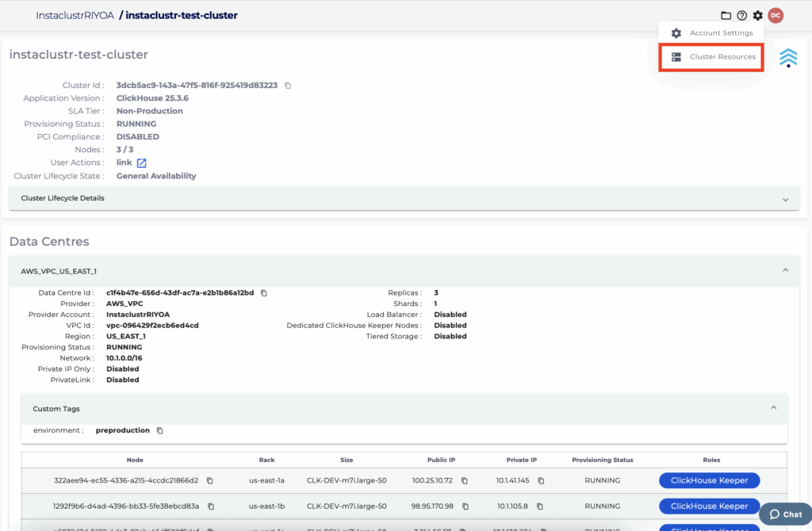The width and height of the screenshot is (812, 531).
Task: Copy node ID starting with 322aee94
Action: click(x=210, y=481)
